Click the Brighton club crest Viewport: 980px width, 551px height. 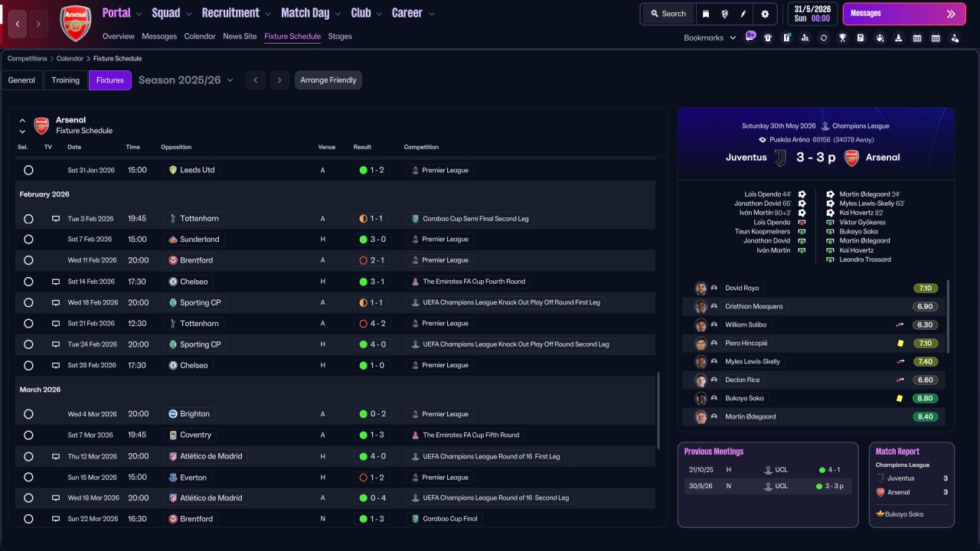tap(173, 414)
